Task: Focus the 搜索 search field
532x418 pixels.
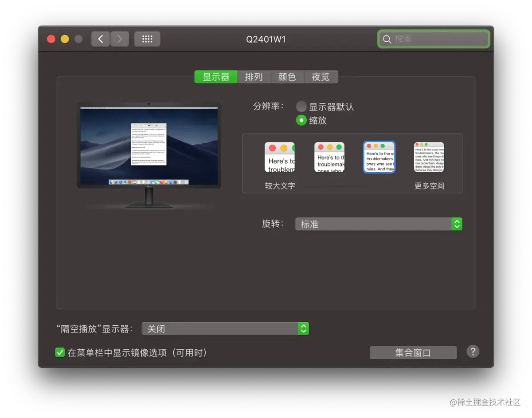Action: tap(434, 39)
